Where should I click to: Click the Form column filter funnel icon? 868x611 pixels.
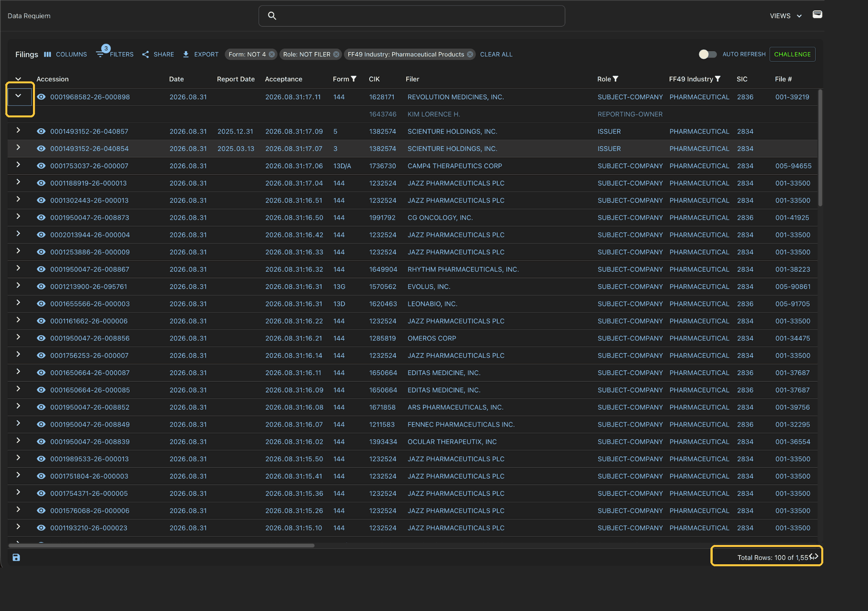(x=354, y=79)
